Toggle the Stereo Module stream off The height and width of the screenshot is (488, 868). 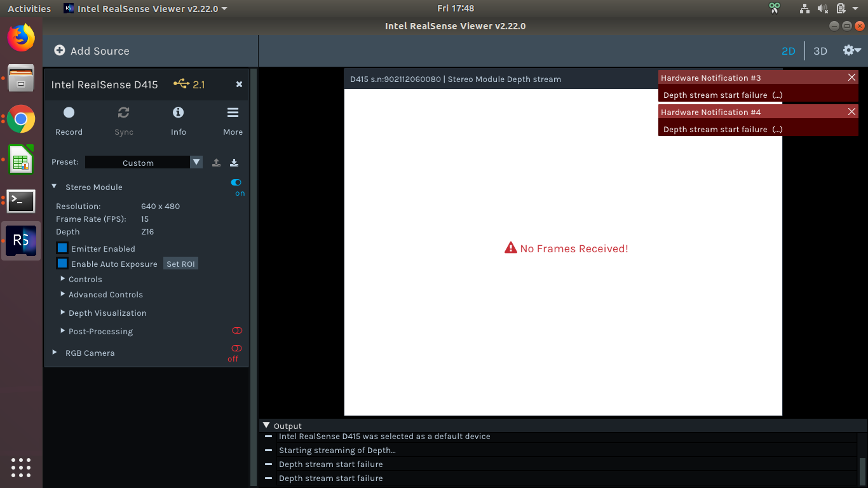236,182
